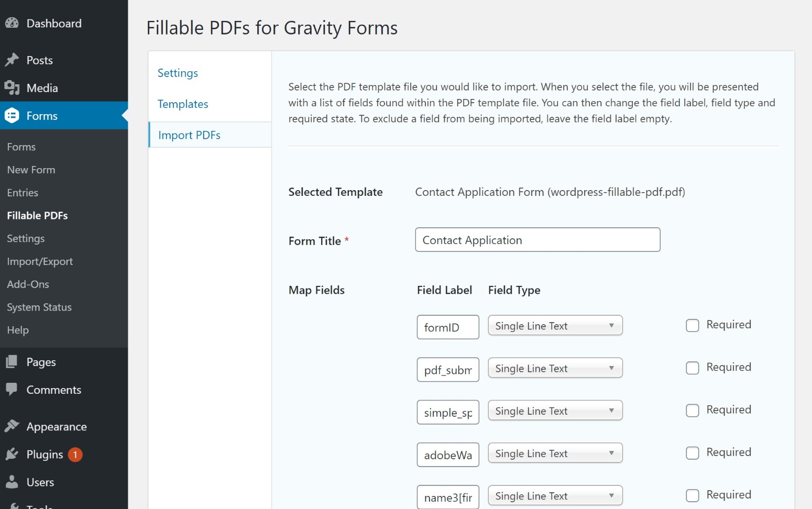Select the Settings tab
This screenshot has width=812, height=509.
[x=178, y=73]
